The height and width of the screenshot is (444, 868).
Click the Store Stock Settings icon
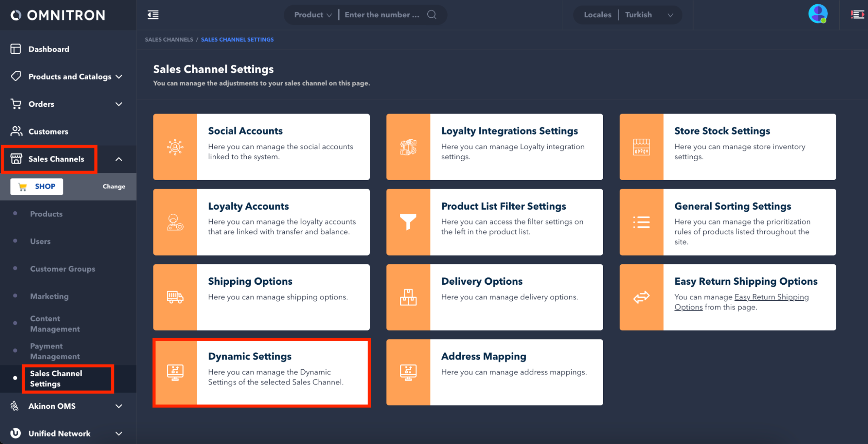coord(641,147)
